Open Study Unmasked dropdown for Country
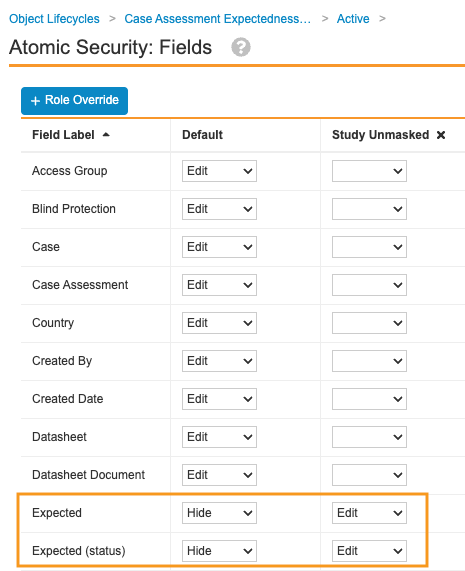465x571 pixels. click(x=369, y=323)
